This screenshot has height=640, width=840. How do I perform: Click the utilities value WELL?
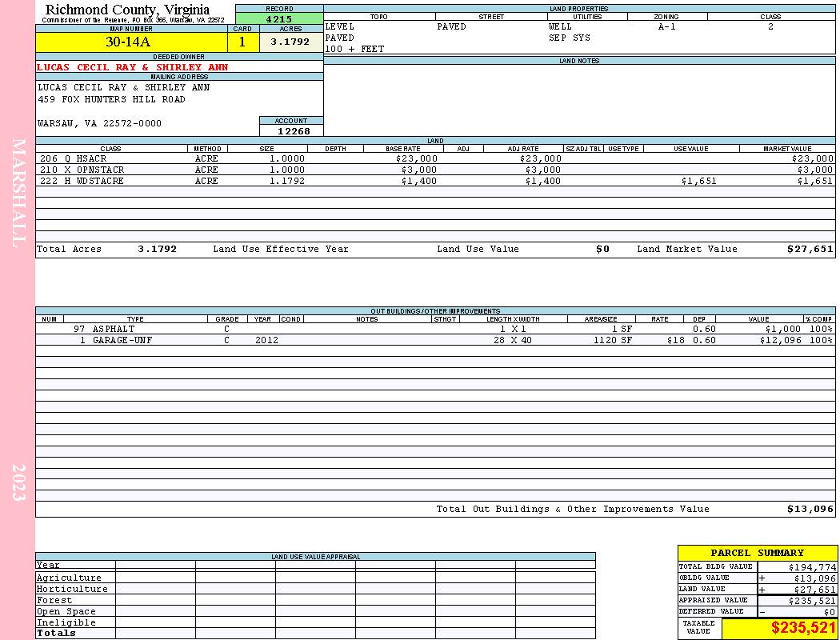coord(560,26)
